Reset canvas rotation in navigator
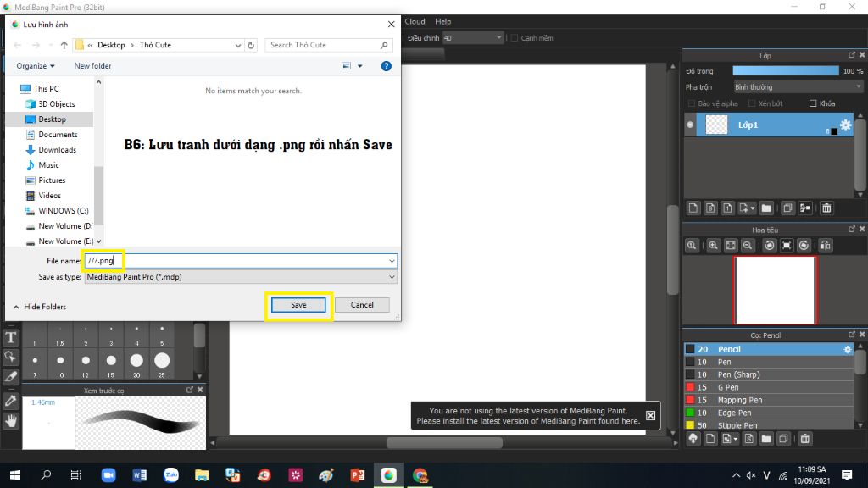The image size is (868, 488). tap(787, 246)
